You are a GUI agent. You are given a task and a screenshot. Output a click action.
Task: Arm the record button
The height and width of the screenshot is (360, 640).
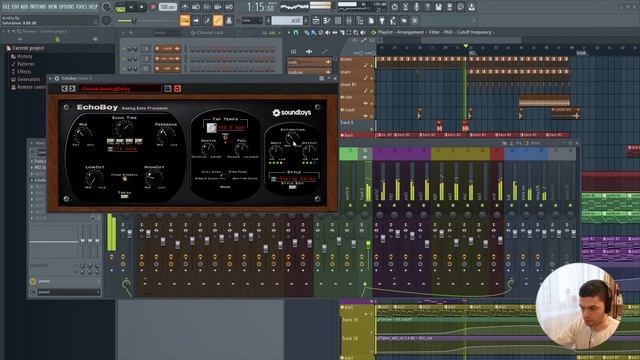click(x=153, y=7)
